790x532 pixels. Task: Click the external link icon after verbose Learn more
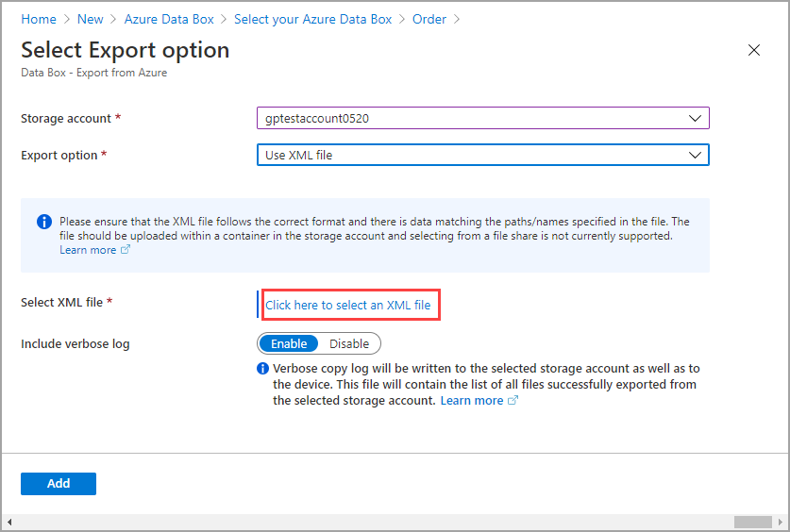513,401
